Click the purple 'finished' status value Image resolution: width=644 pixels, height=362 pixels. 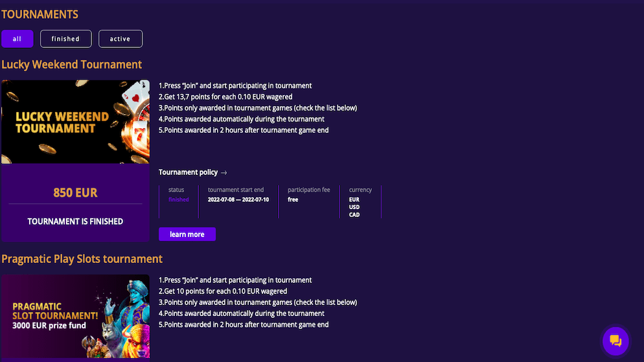tap(179, 199)
